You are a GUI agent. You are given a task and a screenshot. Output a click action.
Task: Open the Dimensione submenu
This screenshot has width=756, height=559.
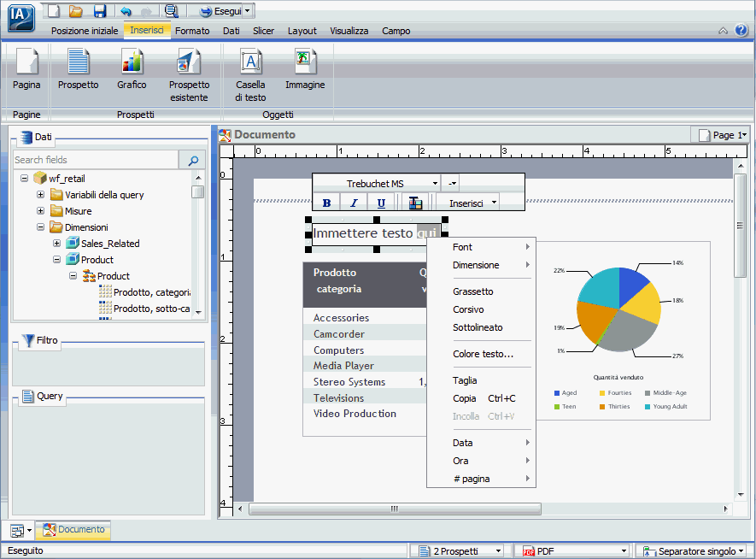482,265
